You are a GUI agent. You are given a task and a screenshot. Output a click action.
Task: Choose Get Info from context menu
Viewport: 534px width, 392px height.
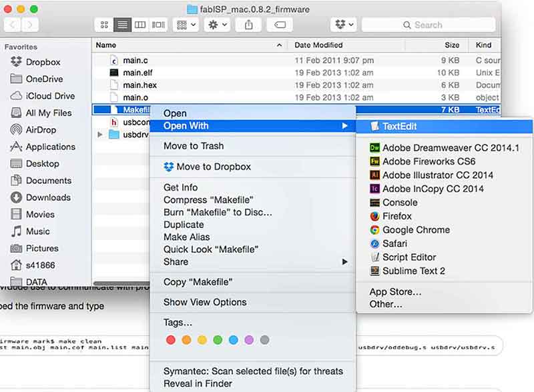(253, 187)
